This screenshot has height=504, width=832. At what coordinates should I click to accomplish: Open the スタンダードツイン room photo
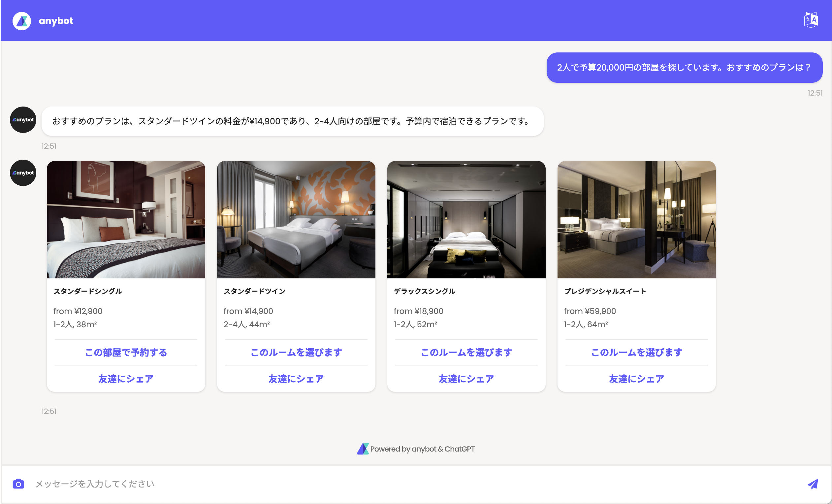pos(296,220)
